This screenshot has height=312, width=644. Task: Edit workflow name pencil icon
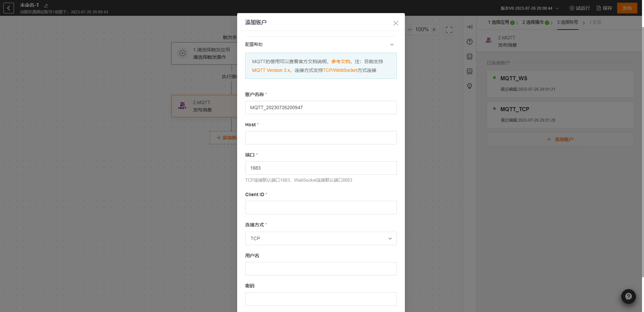46,6
